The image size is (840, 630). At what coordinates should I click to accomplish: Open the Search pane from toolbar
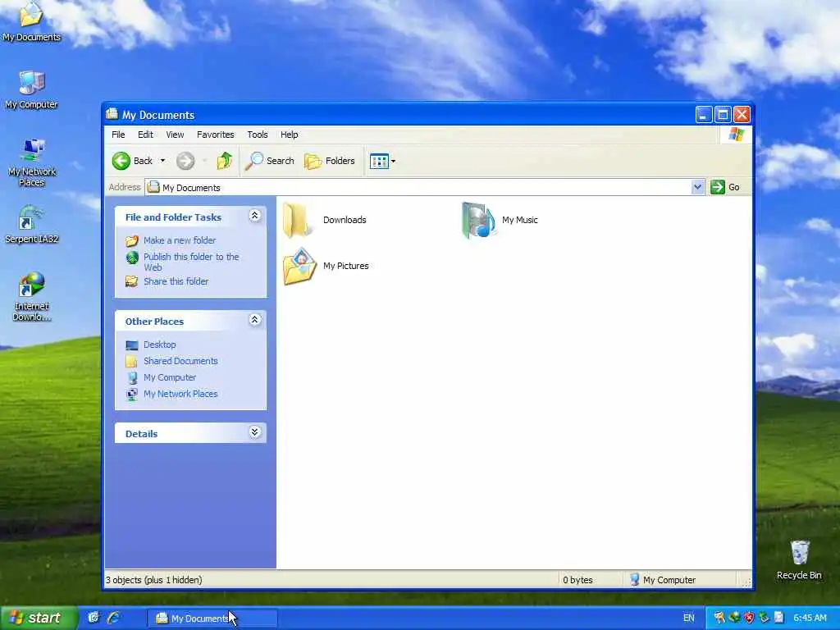(269, 161)
